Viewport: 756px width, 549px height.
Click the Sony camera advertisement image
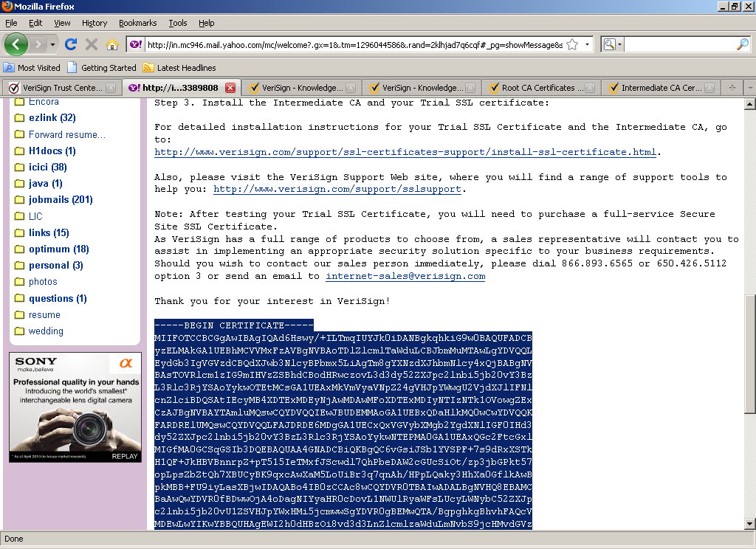tap(75, 407)
